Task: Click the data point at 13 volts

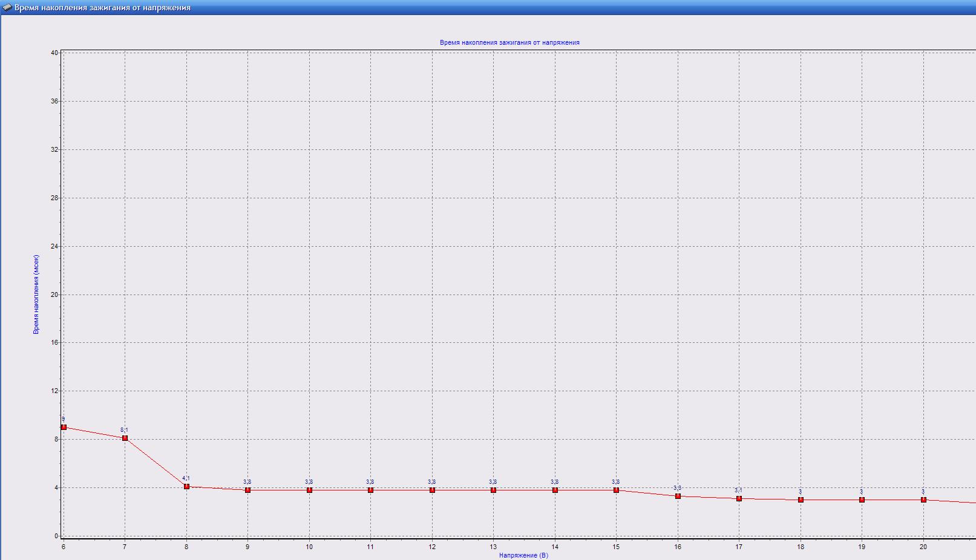Action: click(493, 490)
